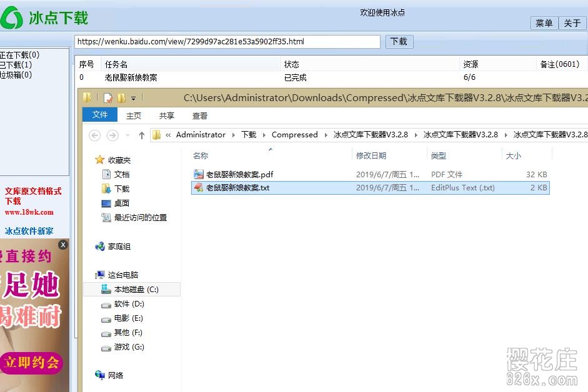Select 正在下载(0) in left list
Viewport: 588px width, 392px height.
click(19, 55)
